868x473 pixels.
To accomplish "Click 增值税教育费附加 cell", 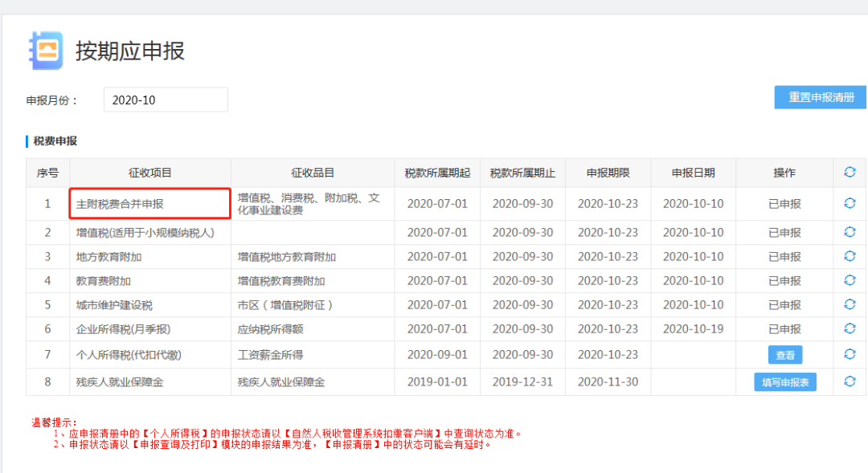I will [x=313, y=281].
